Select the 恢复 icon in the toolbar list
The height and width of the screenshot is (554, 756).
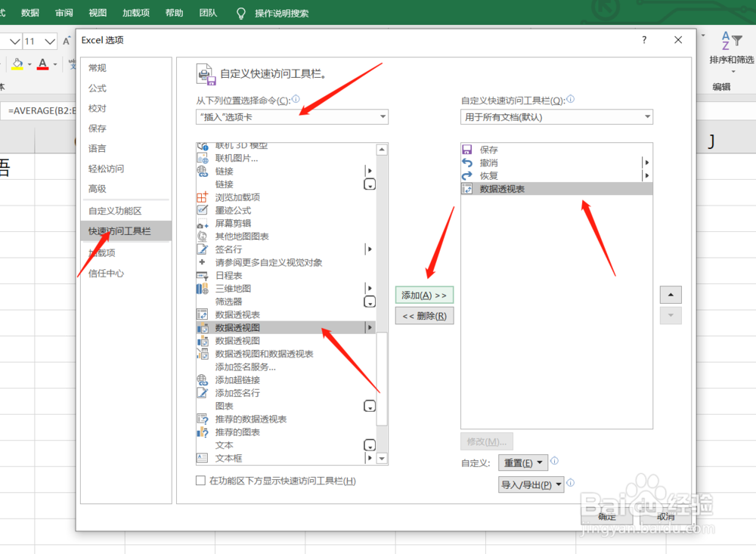click(x=467, y=175)
